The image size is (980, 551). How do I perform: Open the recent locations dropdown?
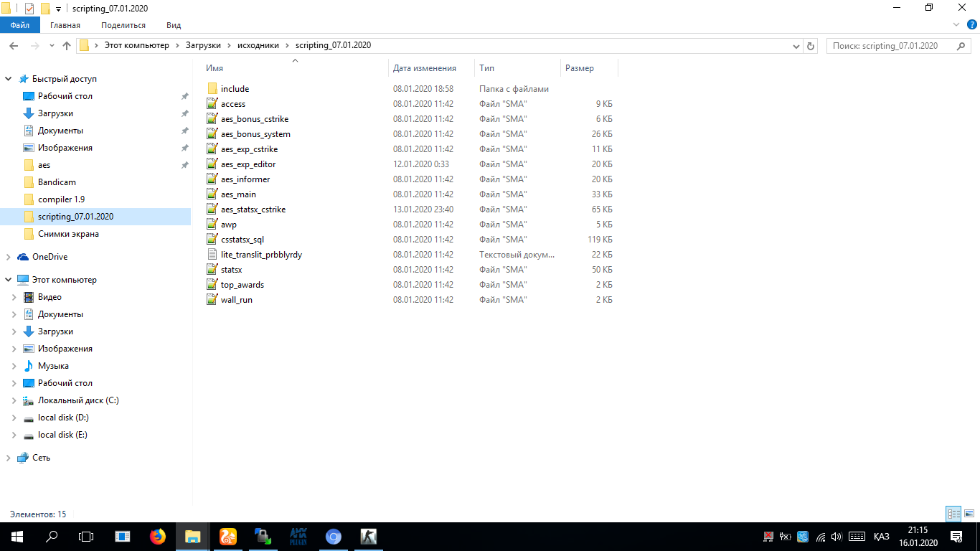coord(52,45)
